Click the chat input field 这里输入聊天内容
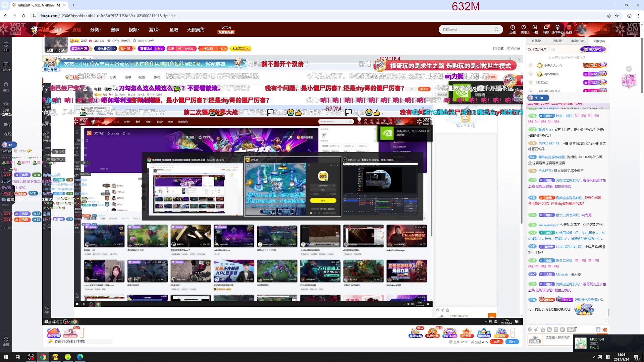 coord(558,338)
